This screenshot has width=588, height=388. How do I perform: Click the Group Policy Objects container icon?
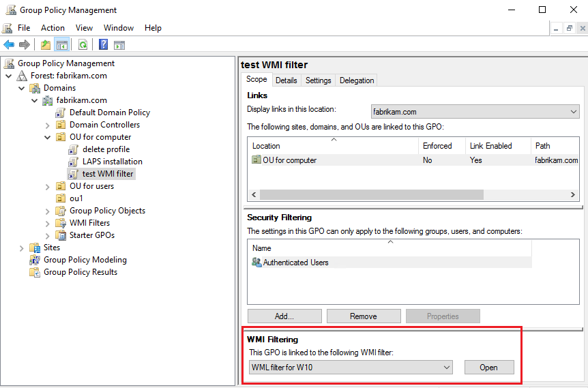point(61,211)
